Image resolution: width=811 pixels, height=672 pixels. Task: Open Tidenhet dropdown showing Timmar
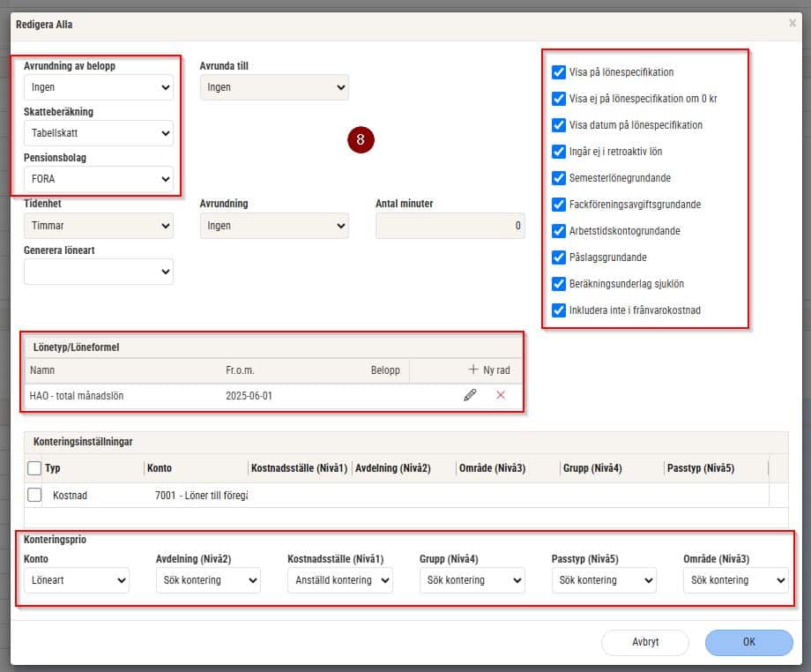pos(98,226)
